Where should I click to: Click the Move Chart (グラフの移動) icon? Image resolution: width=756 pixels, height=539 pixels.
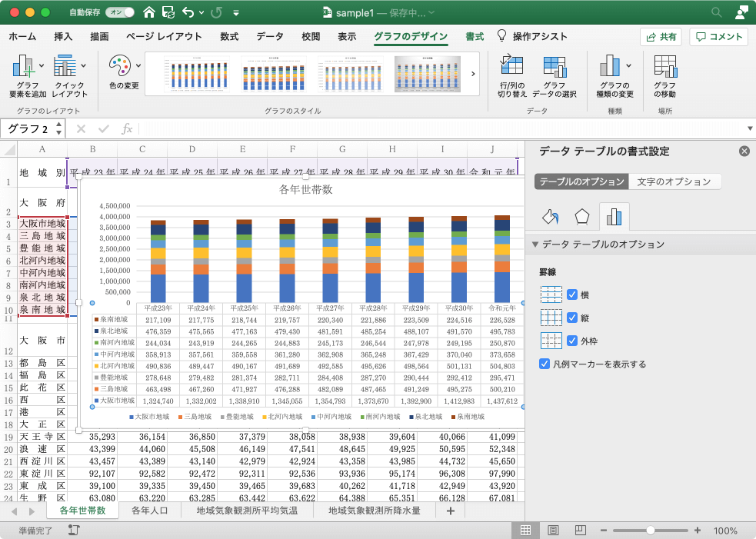click(x=664, y=68)
